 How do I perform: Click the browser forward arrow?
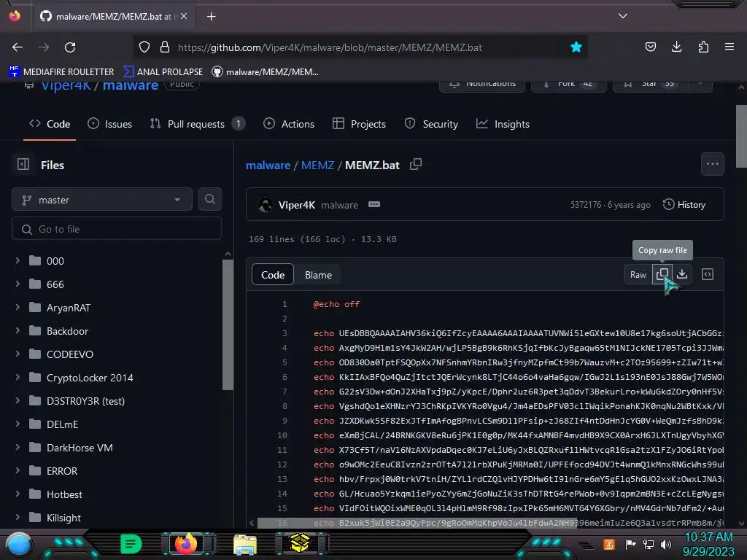click(44, 47)
